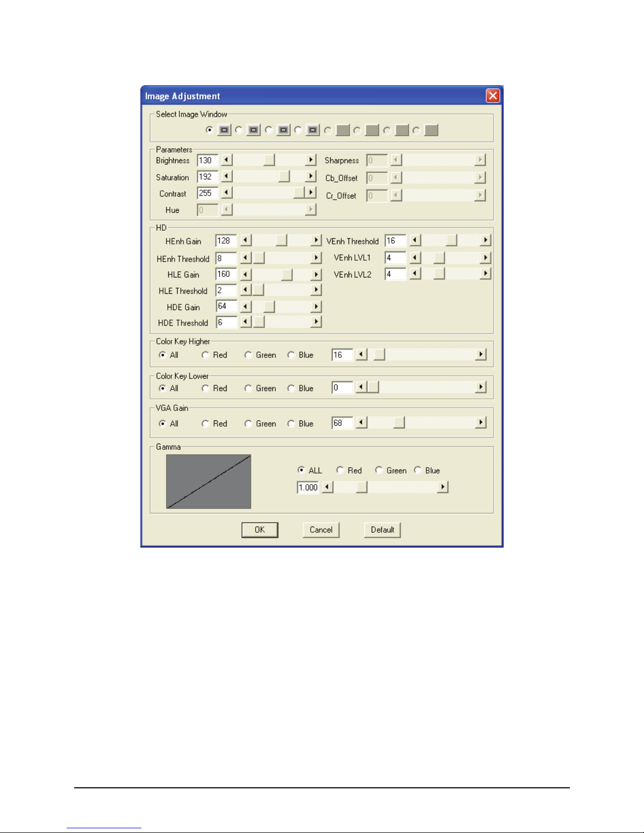This screenshot has height=833, width=644.
Task: Click the gamma curve preview graph
Action: tap(209, 481)
